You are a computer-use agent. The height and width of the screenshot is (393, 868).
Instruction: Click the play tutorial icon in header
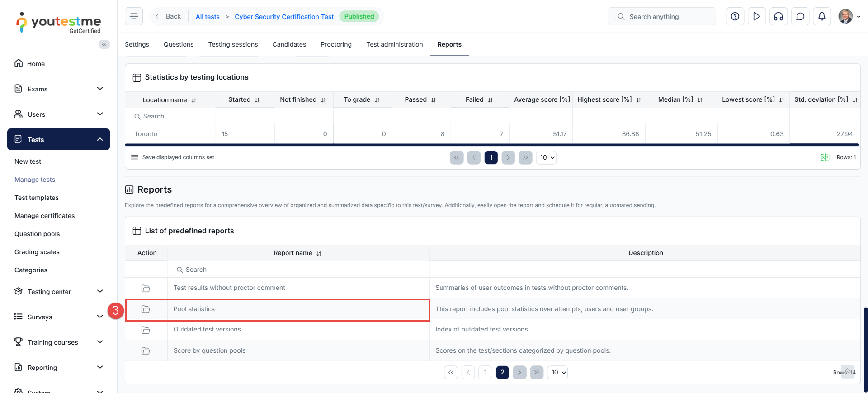756,17
